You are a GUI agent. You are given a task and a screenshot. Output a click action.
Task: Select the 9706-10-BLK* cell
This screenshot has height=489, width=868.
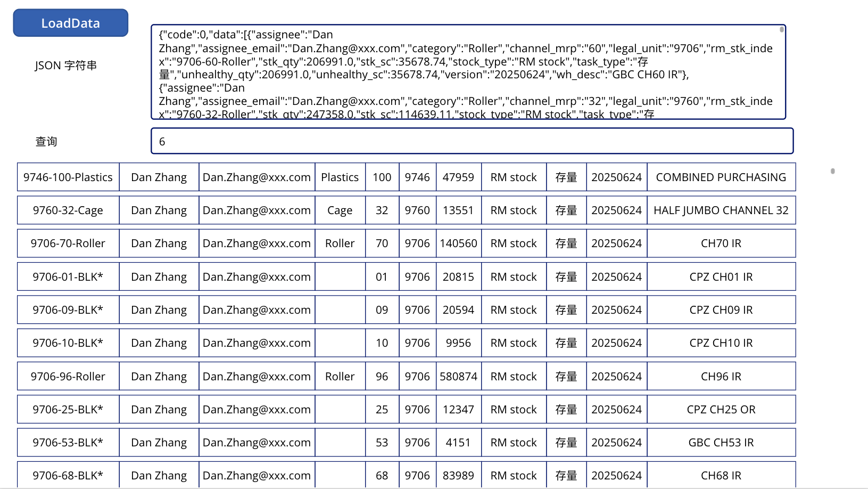[68, 343]
